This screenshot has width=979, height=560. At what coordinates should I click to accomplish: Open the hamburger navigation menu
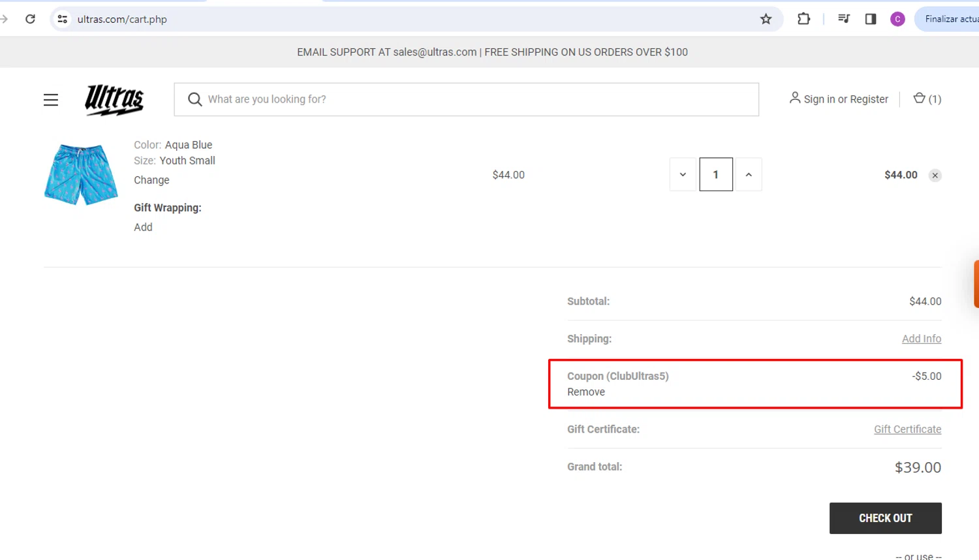tap(51, 99)
